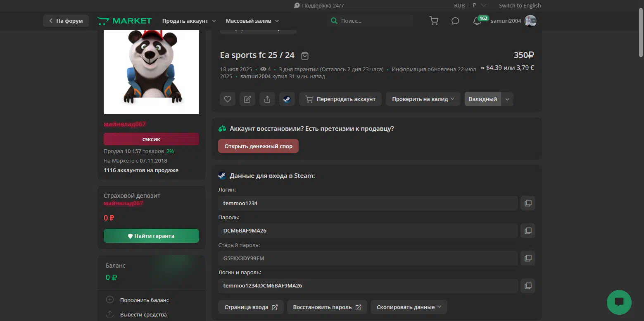Select the login and password field

[368, 286]
